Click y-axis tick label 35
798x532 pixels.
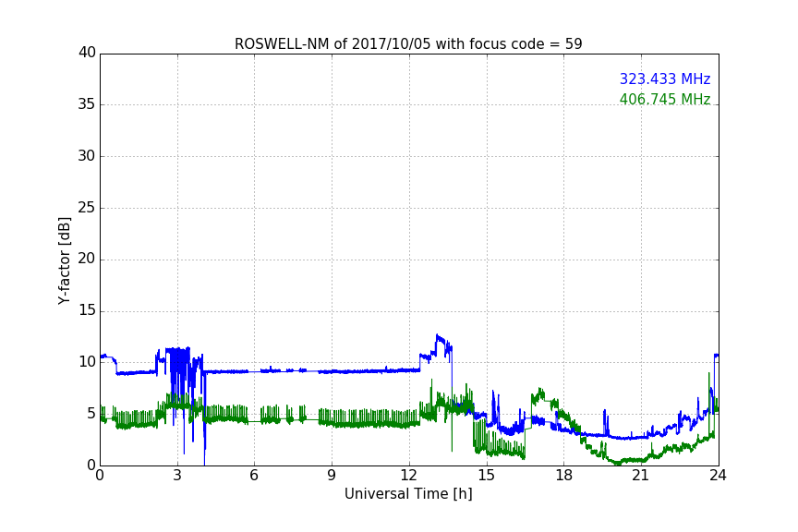click(x=87, y=104)
